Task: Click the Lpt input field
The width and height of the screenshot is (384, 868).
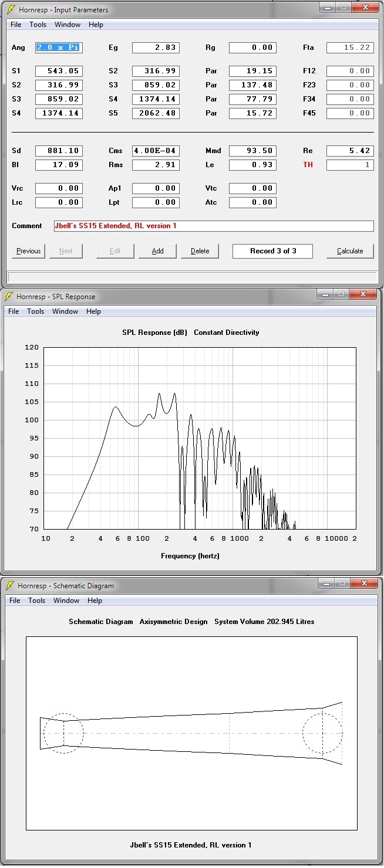Action: coord(156,202)
